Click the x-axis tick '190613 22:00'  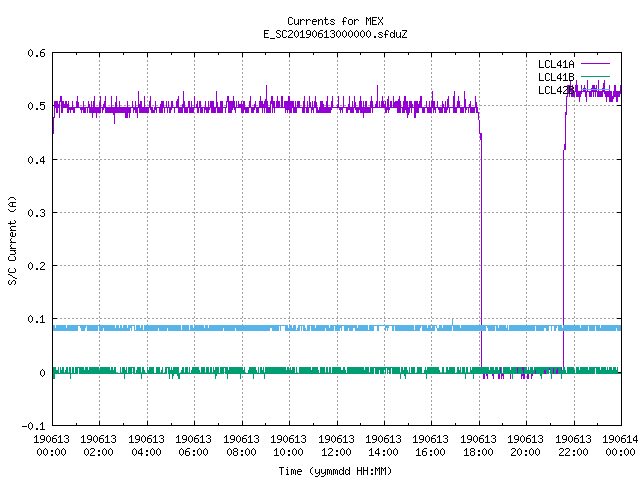(x=573, y=446)
